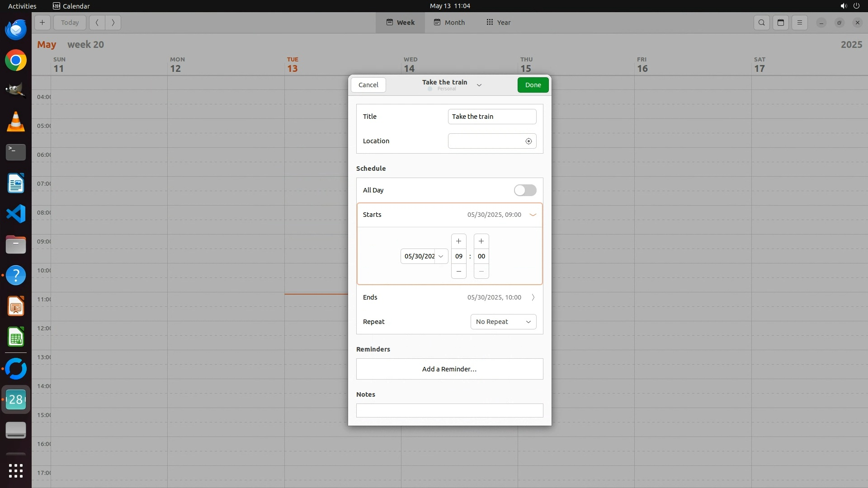The height and width of the screenshot is (488, 868).
Task: Toggle the All Day switch
Action: coord(525,190)
